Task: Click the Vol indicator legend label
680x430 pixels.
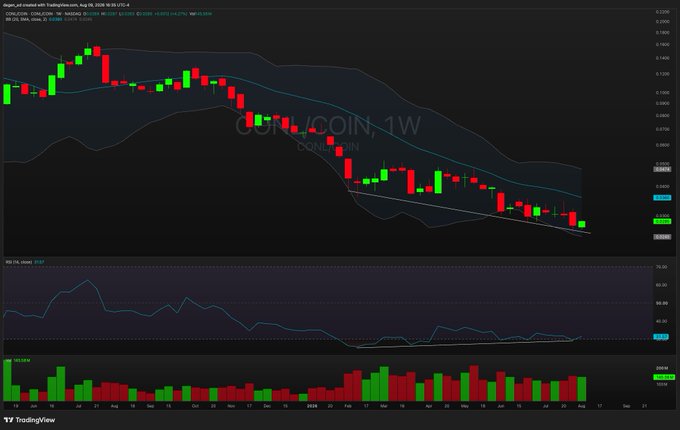Action: (x=8, y=360)
